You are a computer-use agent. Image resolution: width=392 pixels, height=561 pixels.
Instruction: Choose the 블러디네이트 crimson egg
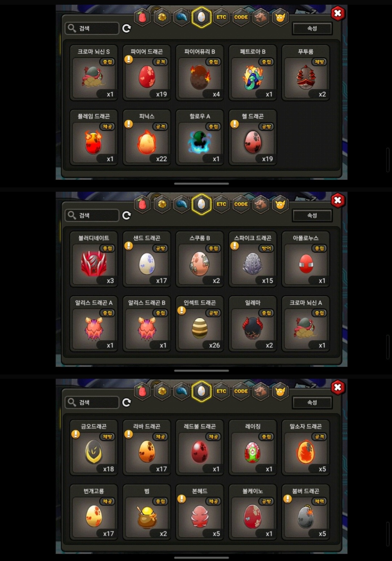(94, 259)
